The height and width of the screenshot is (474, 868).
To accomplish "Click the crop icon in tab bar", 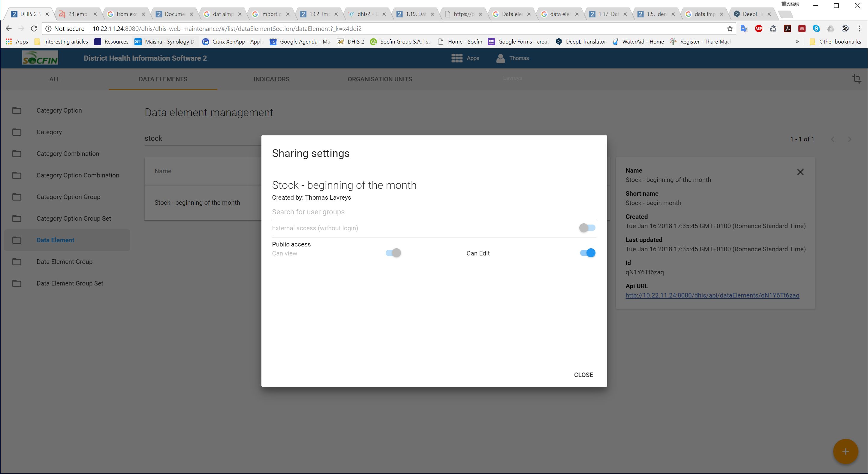I will coord(857,79).
